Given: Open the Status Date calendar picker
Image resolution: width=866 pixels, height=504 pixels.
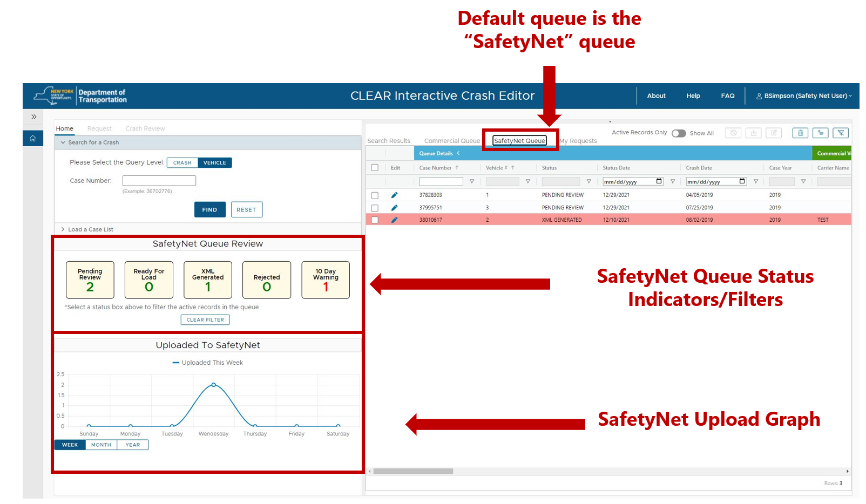Looking at the screenshot, I should pyautogui.click(x=659, y=181).
